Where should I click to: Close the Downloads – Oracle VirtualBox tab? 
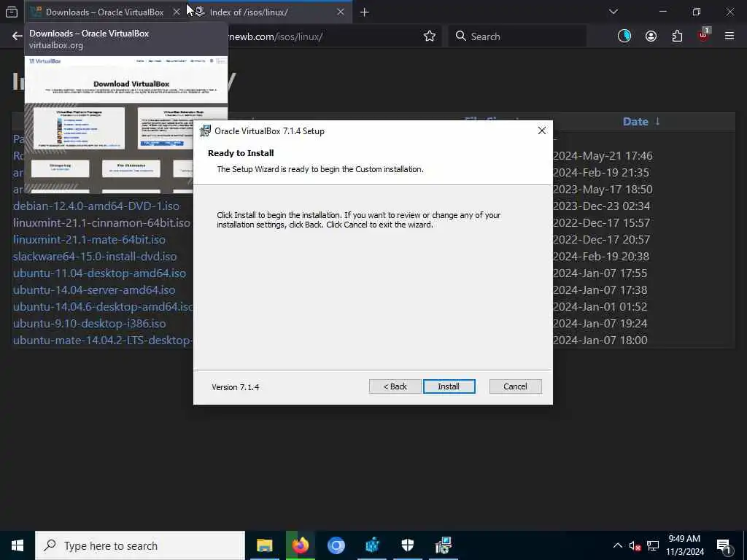coord(177,12)
